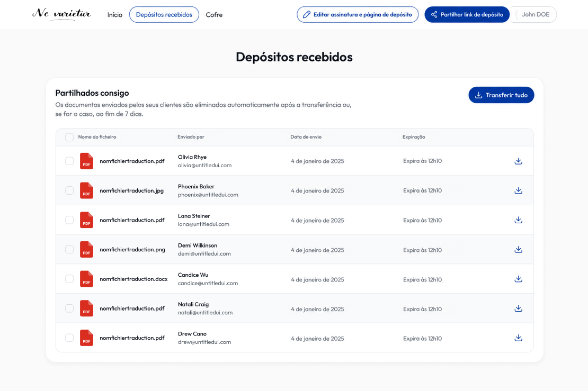Download Candice Wu's docx file
This screenshot has height=391, width=588.
click(x=518, y=279)
